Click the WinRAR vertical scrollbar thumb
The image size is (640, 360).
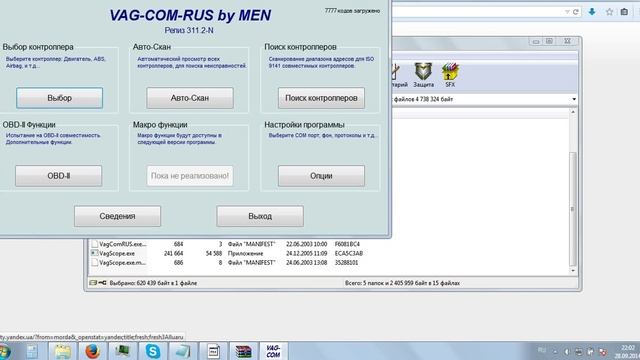[573, 209]
